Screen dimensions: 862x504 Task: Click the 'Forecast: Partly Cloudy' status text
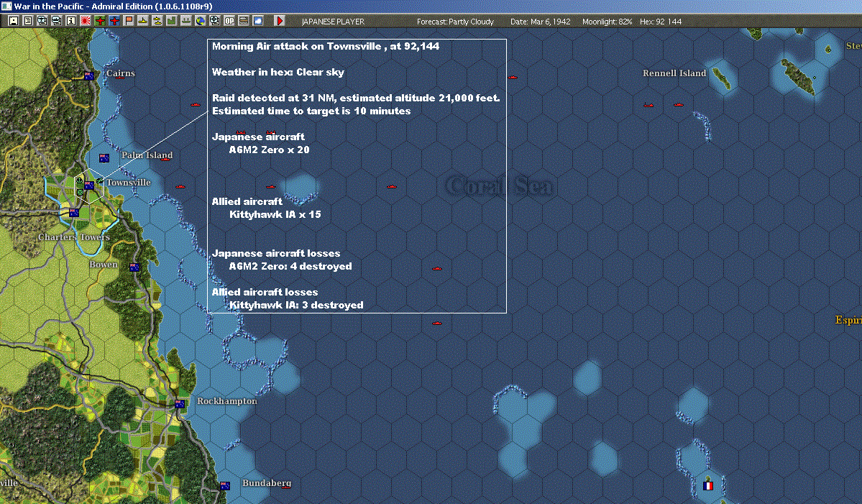(455, 22)
